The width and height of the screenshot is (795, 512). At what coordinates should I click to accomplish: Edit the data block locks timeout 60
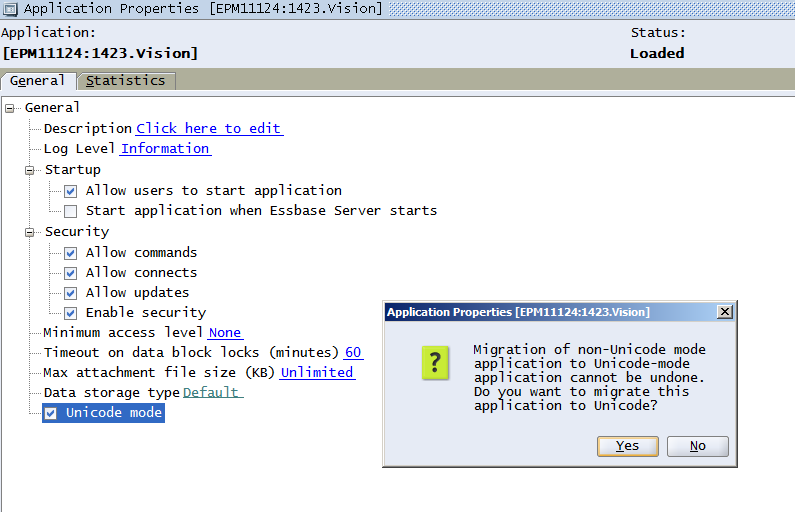point(353,352)
